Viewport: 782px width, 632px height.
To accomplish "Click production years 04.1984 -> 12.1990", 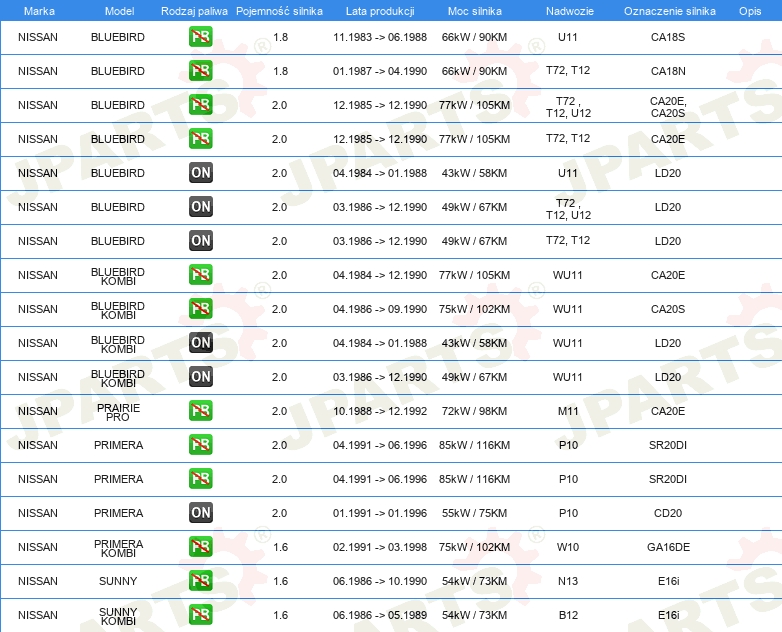I will coord(380,275).
